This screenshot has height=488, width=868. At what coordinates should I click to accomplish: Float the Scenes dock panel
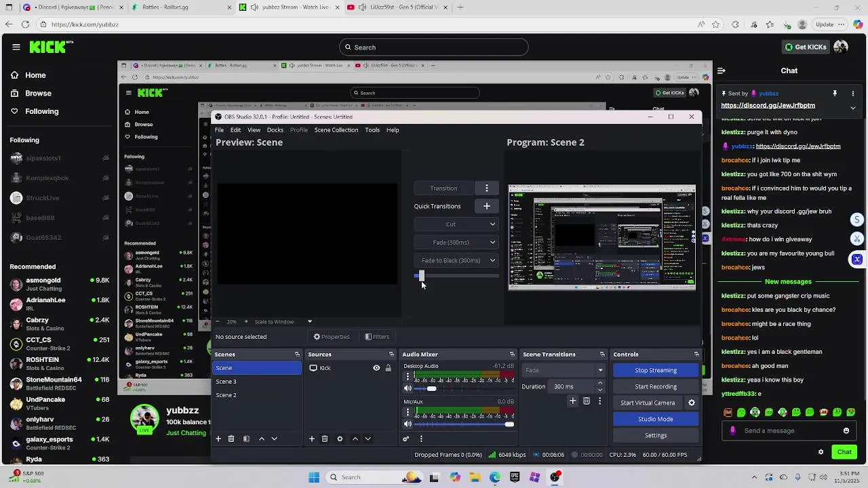coord(297,354)
